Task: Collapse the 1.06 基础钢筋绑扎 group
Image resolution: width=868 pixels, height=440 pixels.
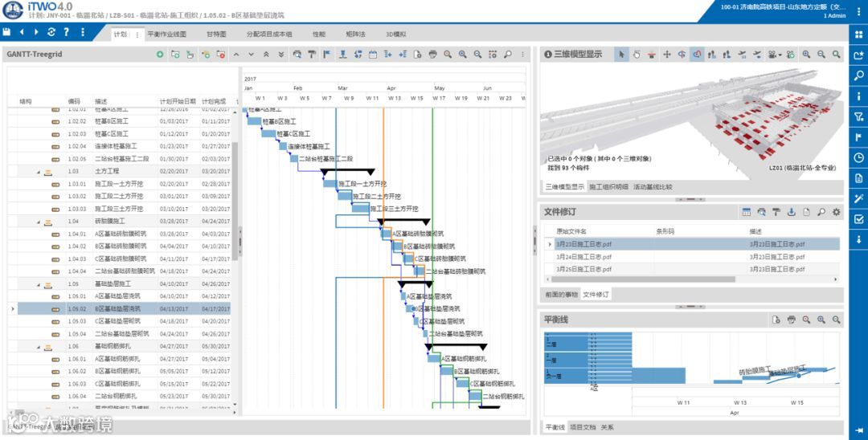Action: (x=39, y=347)
